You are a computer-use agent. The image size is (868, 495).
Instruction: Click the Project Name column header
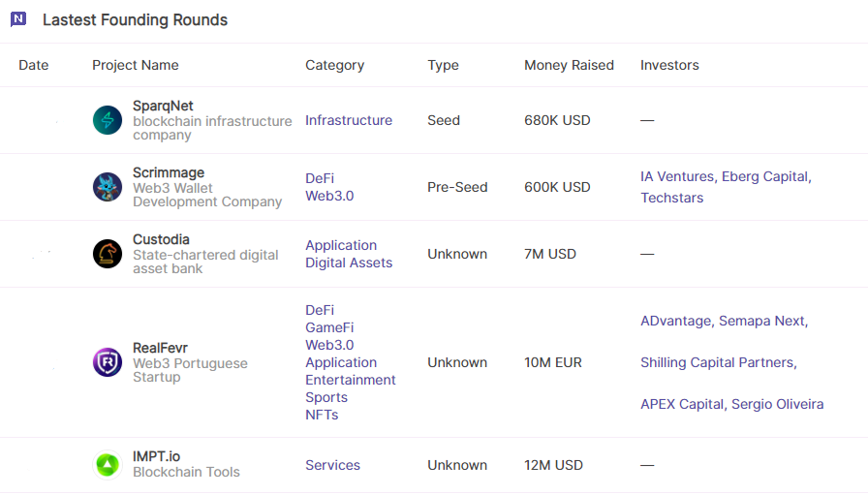[x=135, y=65]
